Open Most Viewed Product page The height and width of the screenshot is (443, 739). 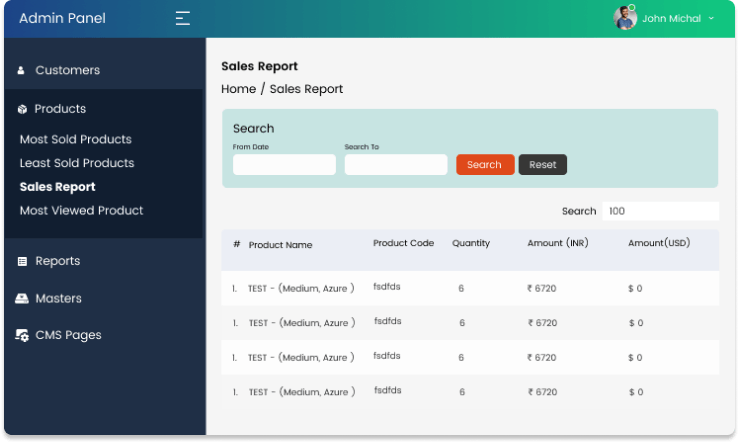(x=81, y=211)
